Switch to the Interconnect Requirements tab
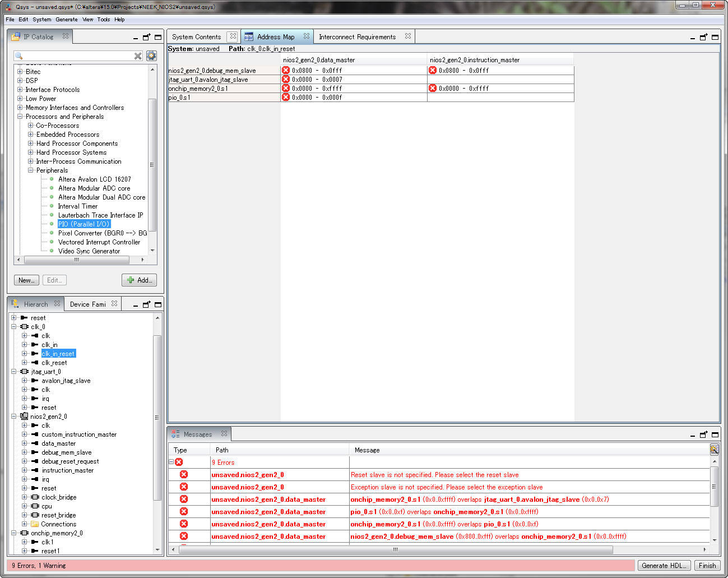 click(x=357, y=37)
